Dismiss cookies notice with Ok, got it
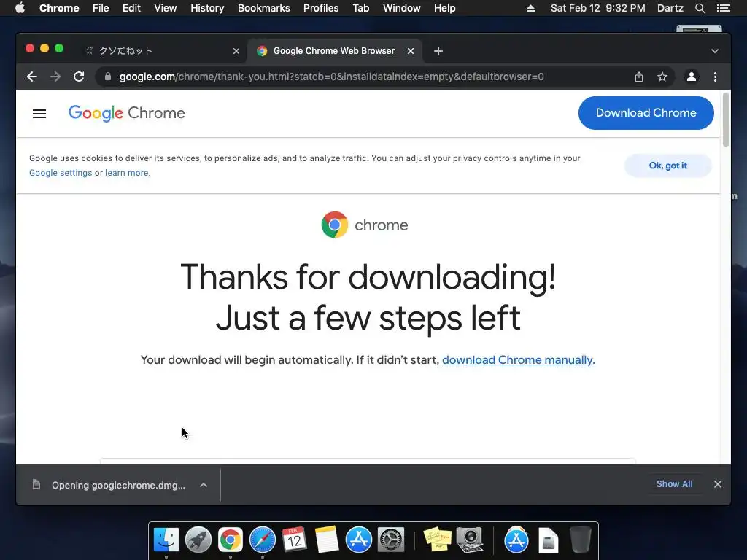 point(668,166)
